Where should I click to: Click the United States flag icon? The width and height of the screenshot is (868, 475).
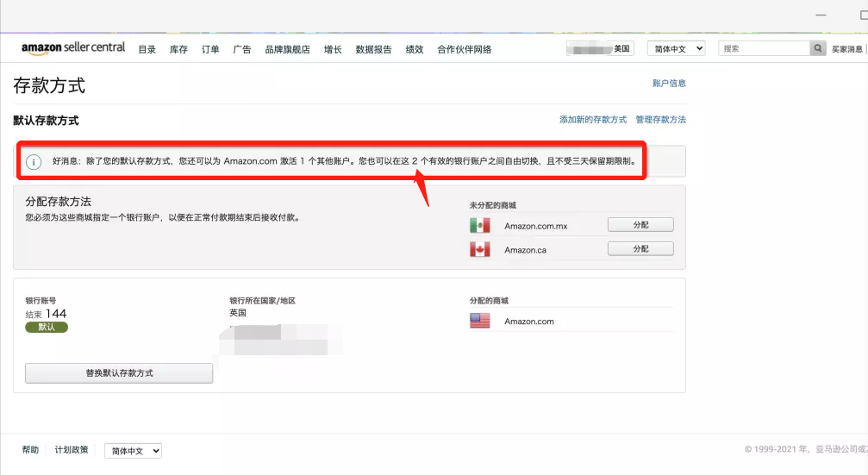click(480, 321)
